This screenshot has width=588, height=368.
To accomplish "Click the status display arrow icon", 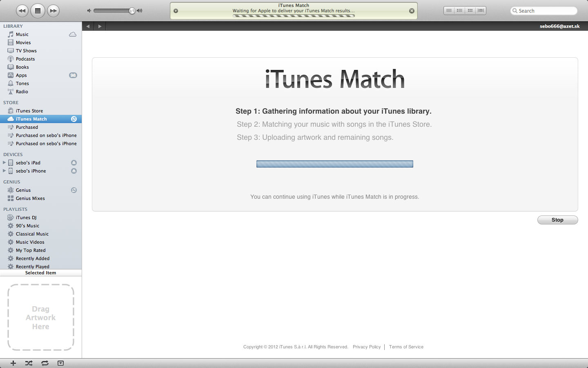I will (x=176, y=11).
